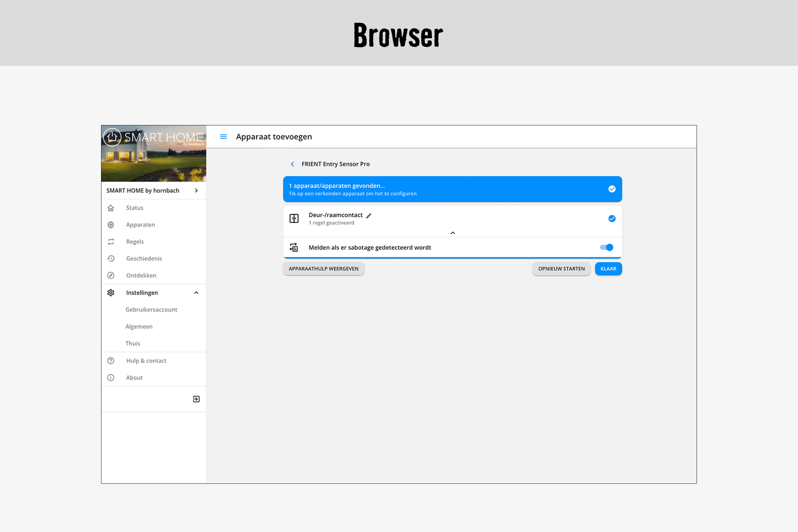The width and height of the screenshot is (798, 532).
Task: Click the logout icon in sidebar
Action: pyautogui.click(x=196, y=399)
